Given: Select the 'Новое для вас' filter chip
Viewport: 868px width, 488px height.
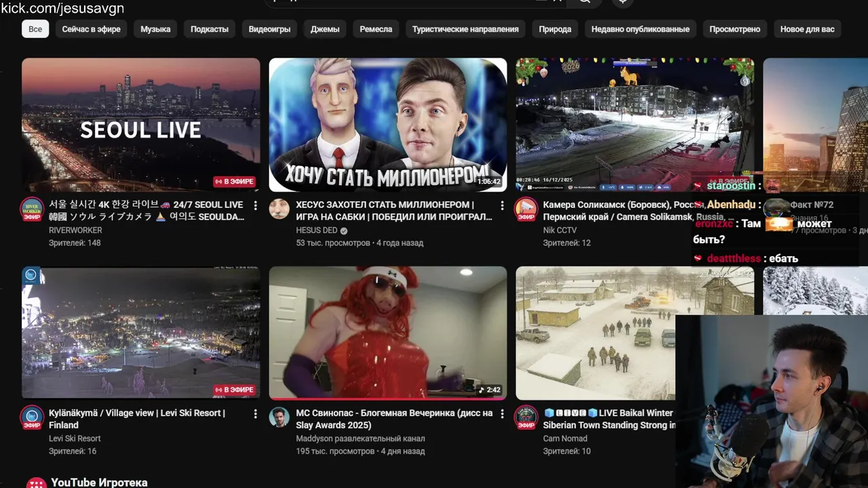Looking at the screenshot, I should coord(807,29).
